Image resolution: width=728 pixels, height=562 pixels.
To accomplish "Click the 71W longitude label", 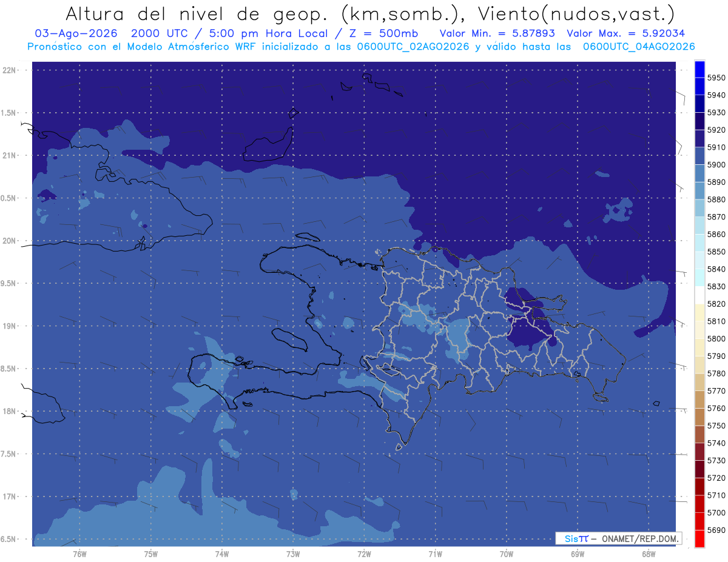I will coord(435,555).
